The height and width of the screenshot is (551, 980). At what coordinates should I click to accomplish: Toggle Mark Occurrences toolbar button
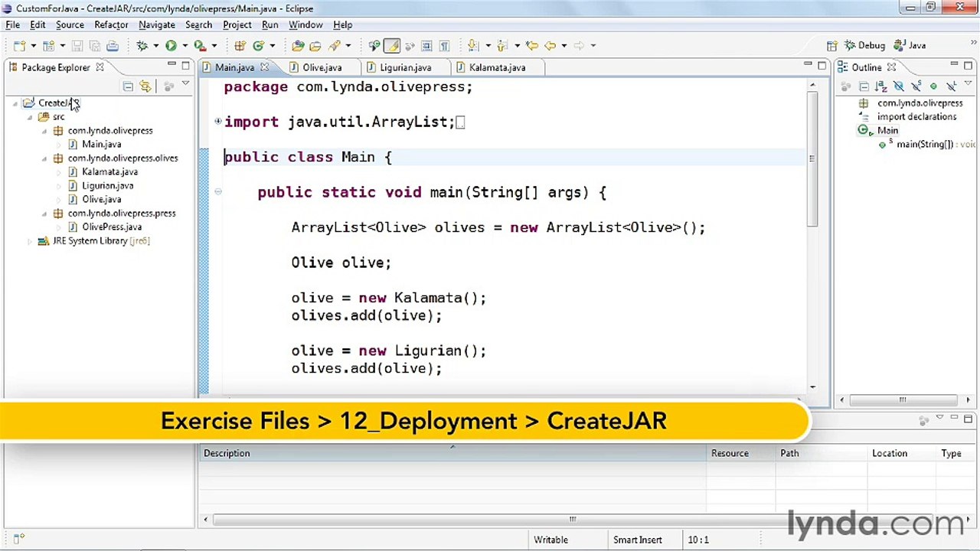392,46
